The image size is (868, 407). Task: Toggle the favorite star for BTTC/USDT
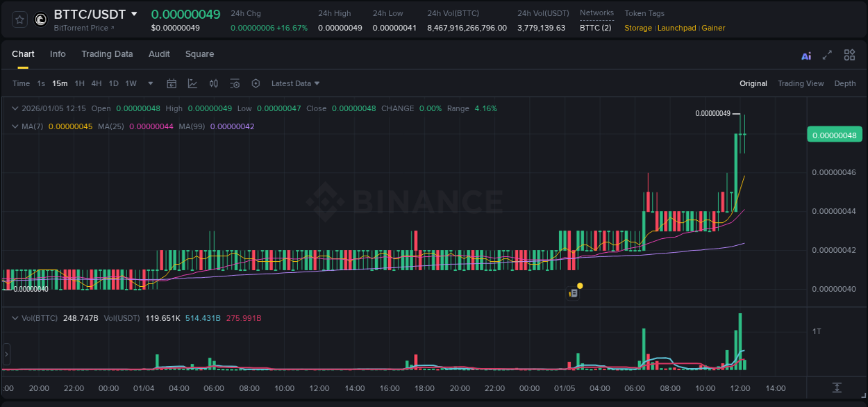(19, 19)
